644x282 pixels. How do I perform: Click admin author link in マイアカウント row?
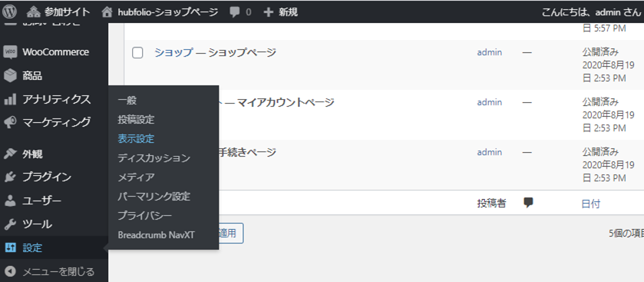click(489, 102)
